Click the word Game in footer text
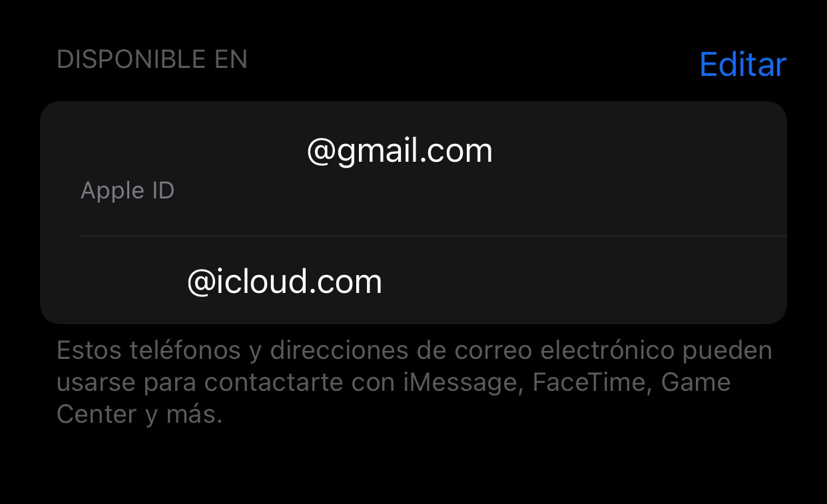 point(696,383)
